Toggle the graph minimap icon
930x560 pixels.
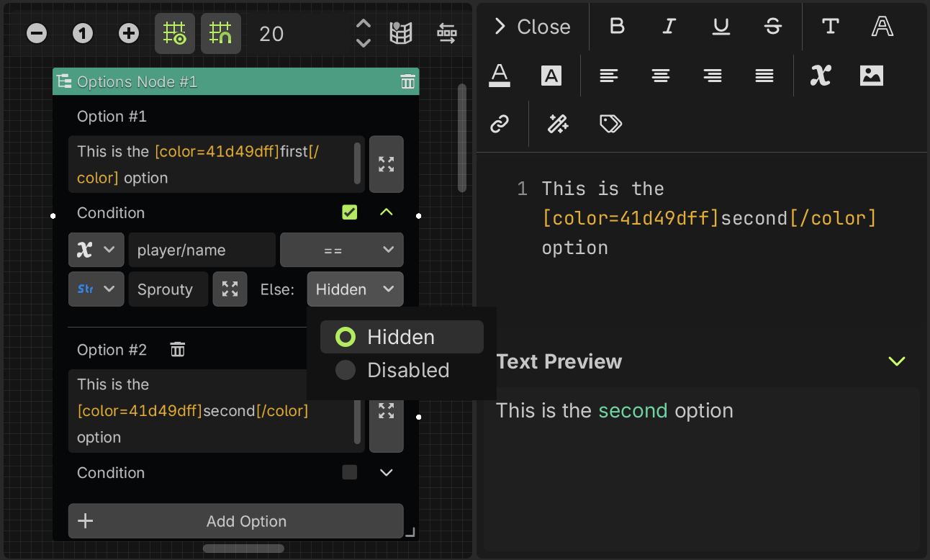(401, 34)
